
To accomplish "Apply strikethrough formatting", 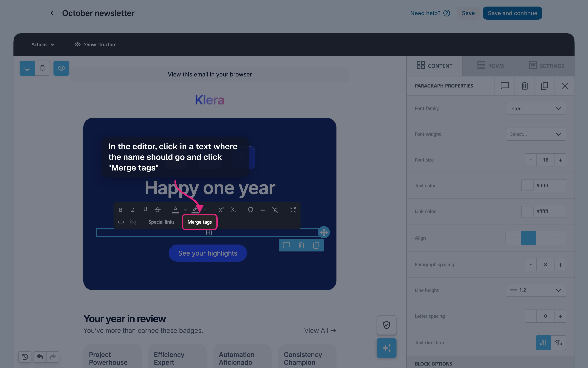I will click(x=157, y=210).
